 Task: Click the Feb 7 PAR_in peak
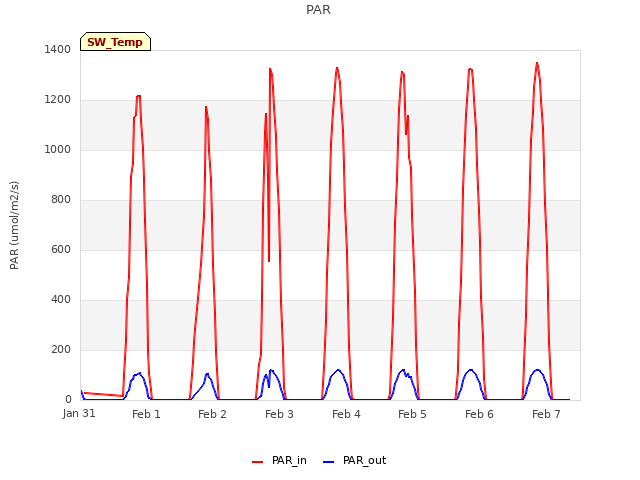[537, 63]
